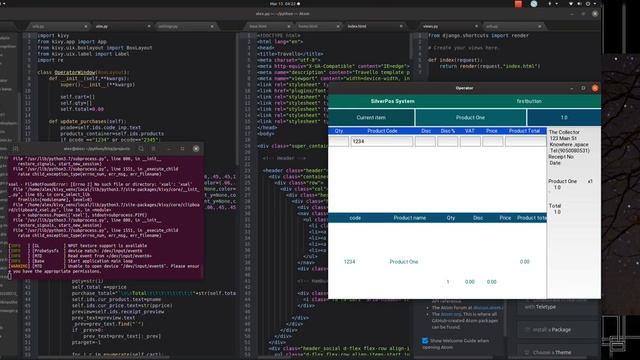This screenshot has height=360, width=640.
Task: Click the Product name column header
Action: tap(409, 218)
